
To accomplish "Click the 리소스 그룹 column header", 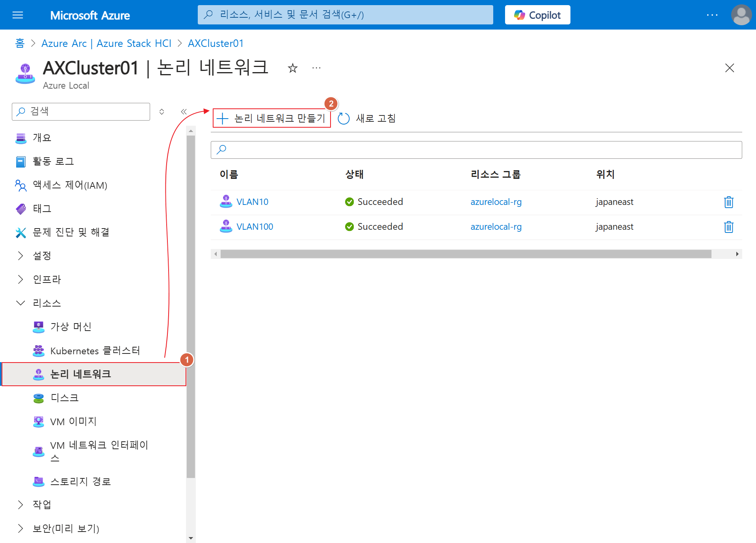I will 496,174.
